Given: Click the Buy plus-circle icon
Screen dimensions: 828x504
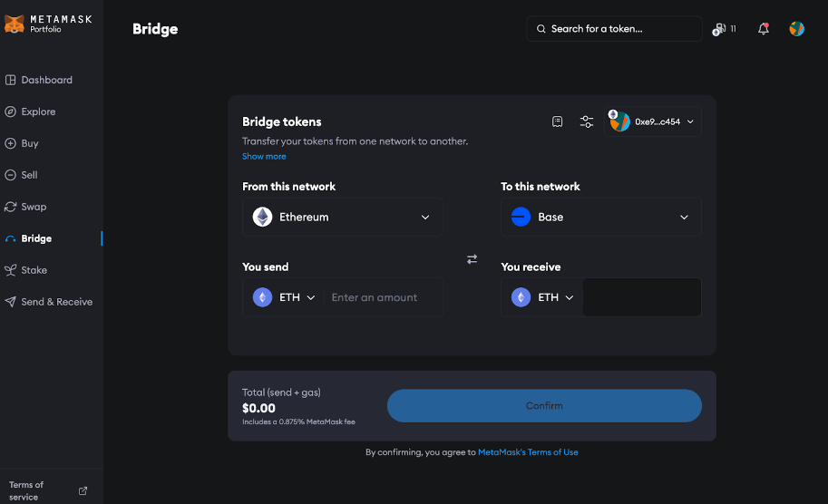Looking at the screenshot, I should 10,143.
